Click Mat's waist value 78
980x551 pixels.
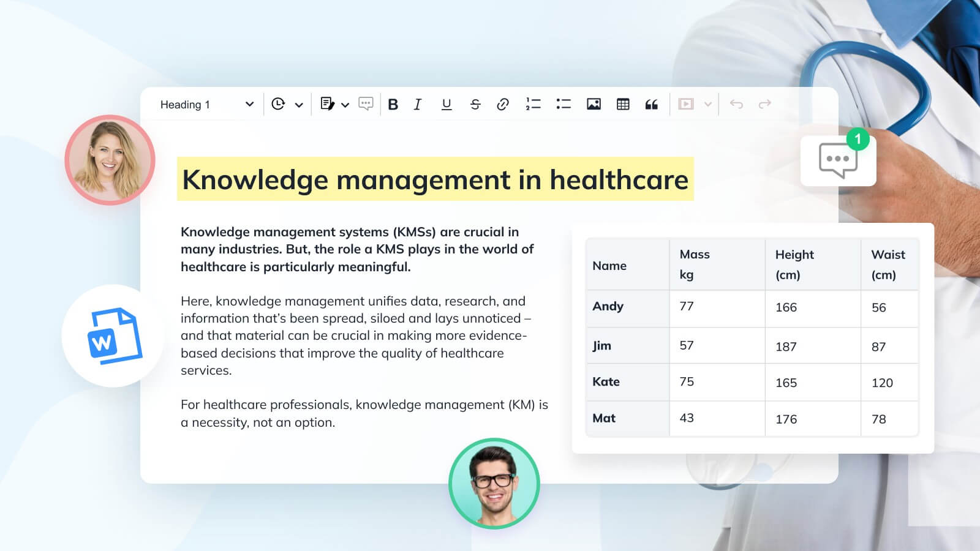pos(878,419)
